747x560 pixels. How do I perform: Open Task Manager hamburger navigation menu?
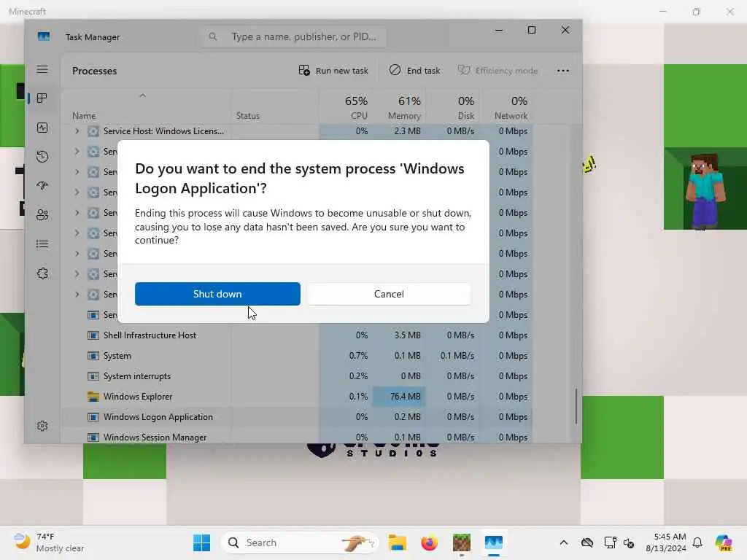click(x=42, y=69)
